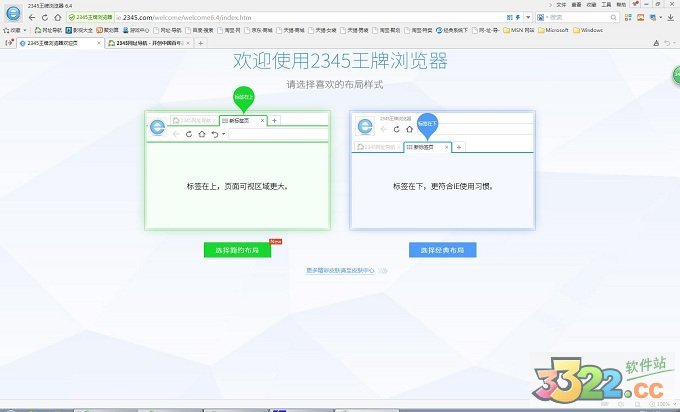Click the blue 选择经典布局 button
Image resolution: width=680 pixels, height=412 pixels.
442,249
